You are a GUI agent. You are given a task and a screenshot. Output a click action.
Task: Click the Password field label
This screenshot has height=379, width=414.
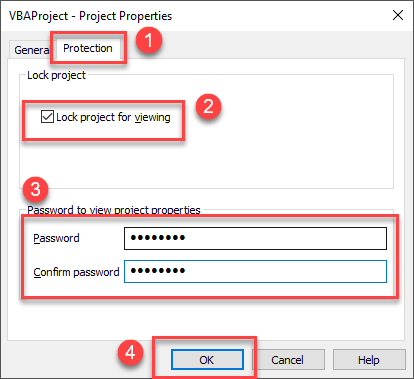point(56,238)
